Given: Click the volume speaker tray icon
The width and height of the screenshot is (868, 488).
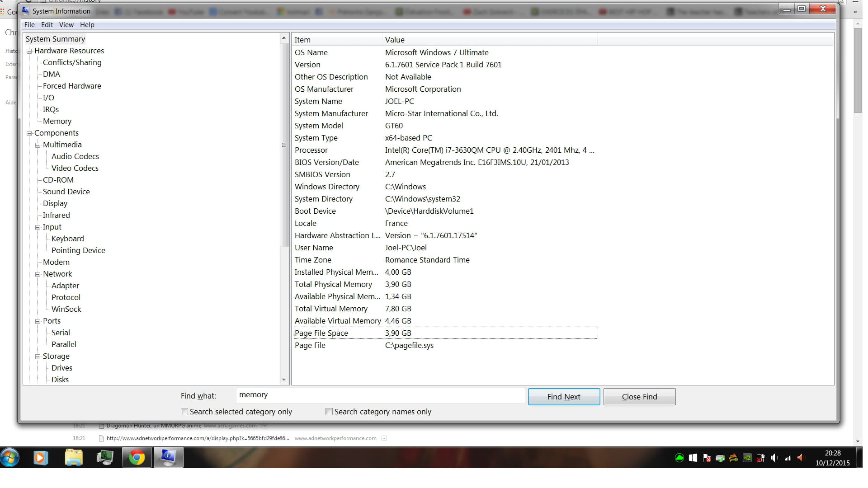Looking at the screenshot, I should click(774, 458).
